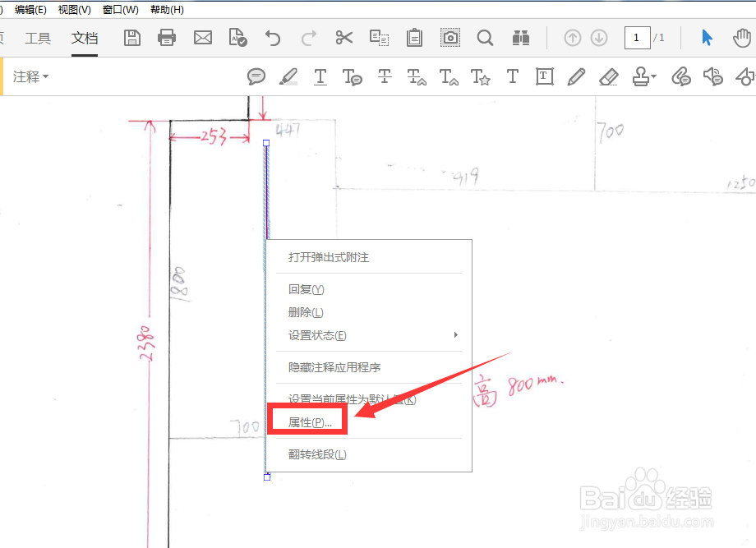Open the 注释 dropdown
This screenshot has width=756, height=548.
click(x=31, y=76)
